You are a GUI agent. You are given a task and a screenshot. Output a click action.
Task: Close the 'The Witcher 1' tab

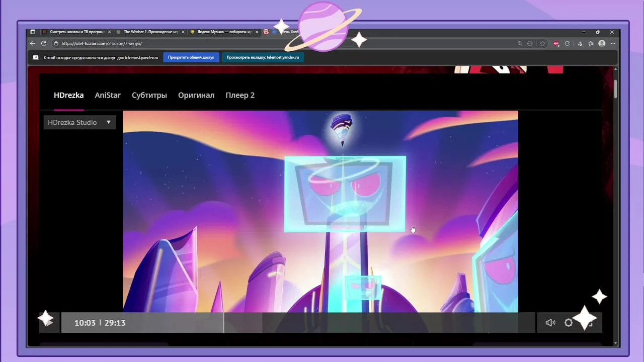[x=183, y=32]
